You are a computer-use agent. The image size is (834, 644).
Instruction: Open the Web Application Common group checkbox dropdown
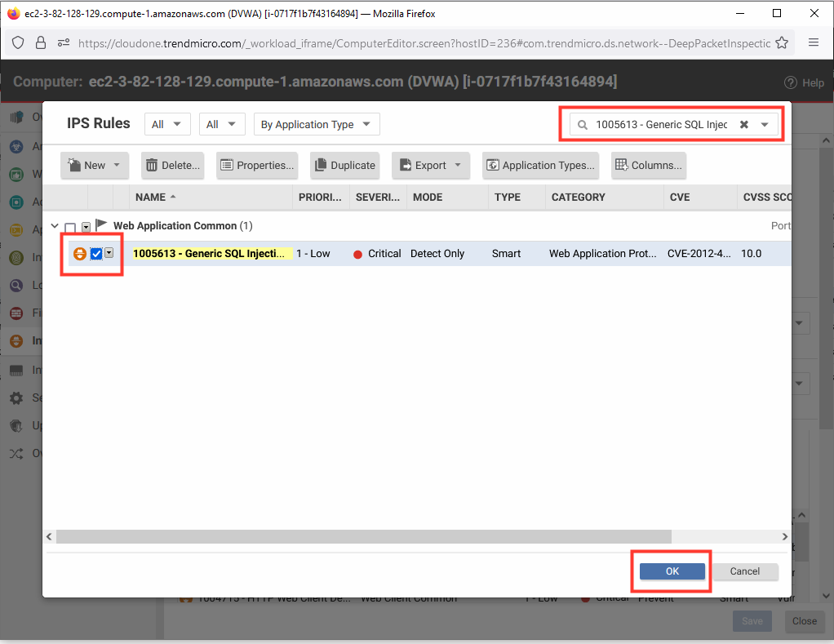[86, 228]
